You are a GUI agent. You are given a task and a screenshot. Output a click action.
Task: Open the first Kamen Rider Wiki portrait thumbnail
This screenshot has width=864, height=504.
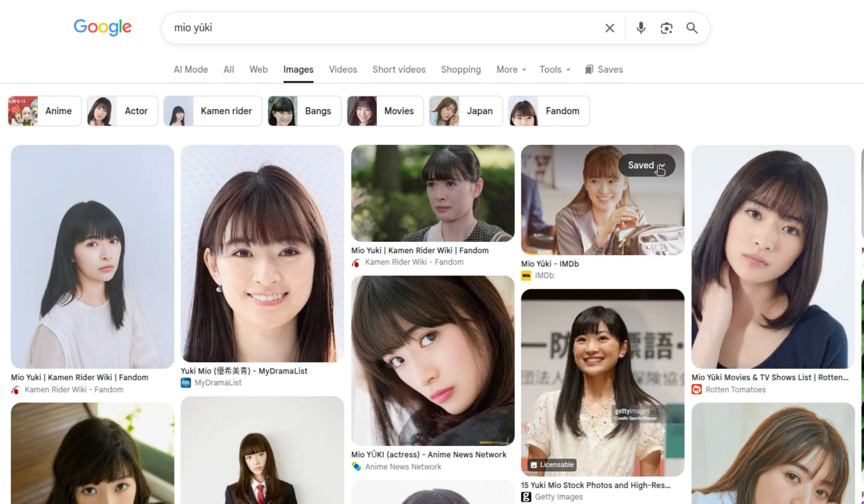tap(93, 257)
